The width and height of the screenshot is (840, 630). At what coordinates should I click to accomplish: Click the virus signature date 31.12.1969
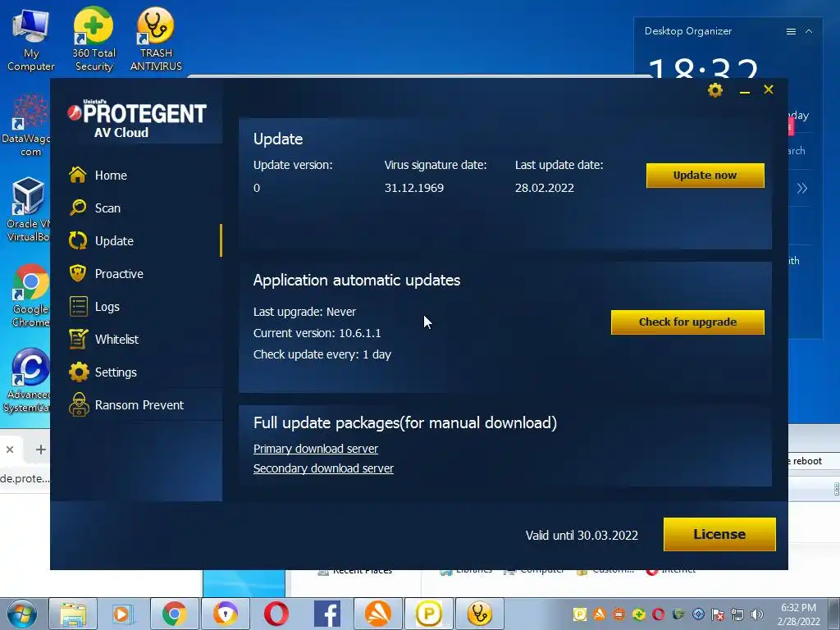(x=414, y=188)
